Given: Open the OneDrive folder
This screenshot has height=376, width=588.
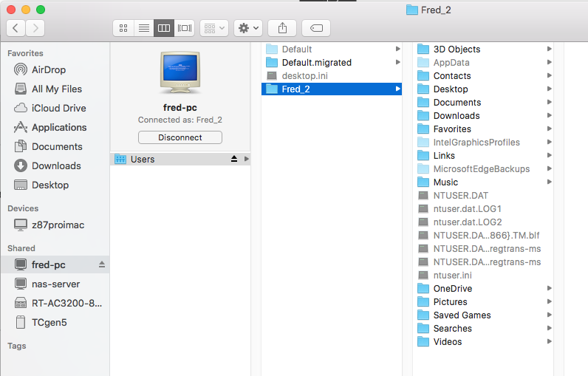Looking at the screenshot, I should [483, 289].
